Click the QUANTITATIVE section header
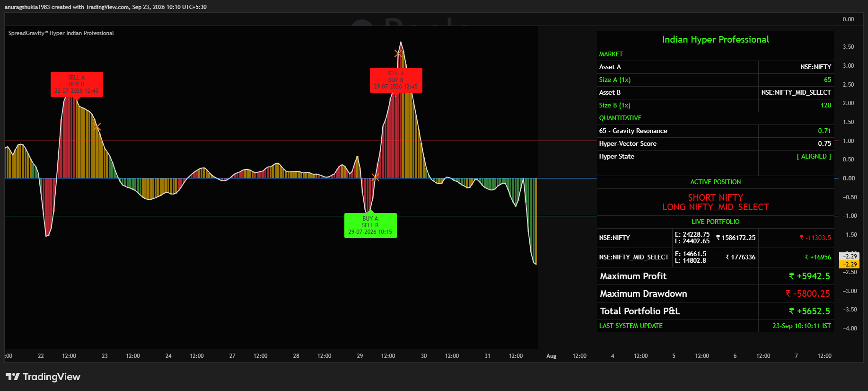Viewport: 868px width, 391px height. pyautogui.click(x=620, y=118)
